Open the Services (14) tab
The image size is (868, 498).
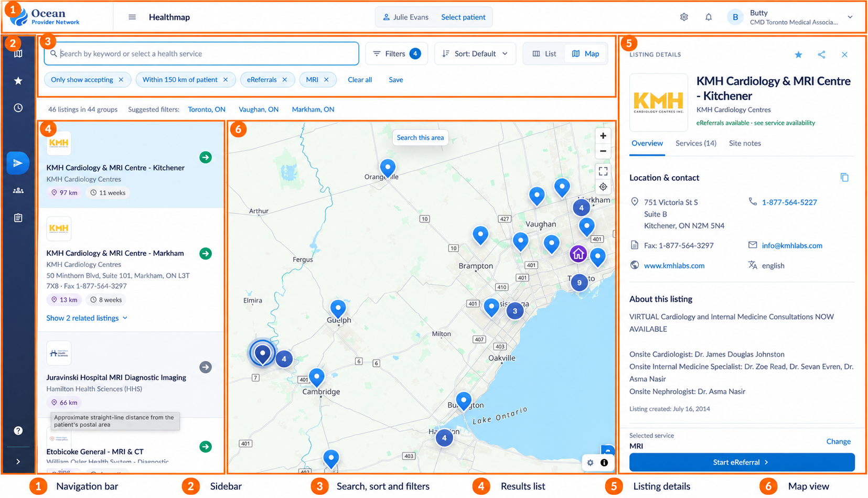click(696, 144)
